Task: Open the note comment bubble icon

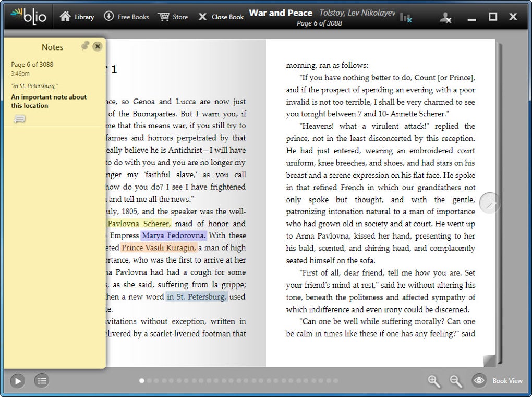Action: (x=20, y=119)
